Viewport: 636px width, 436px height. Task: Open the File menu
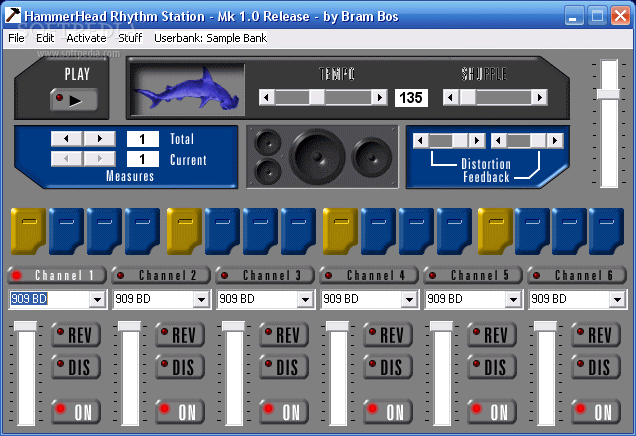(x=16, y=38)
